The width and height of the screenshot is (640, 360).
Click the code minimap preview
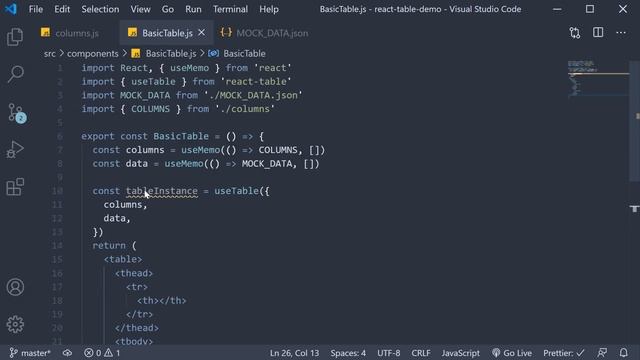598,79
